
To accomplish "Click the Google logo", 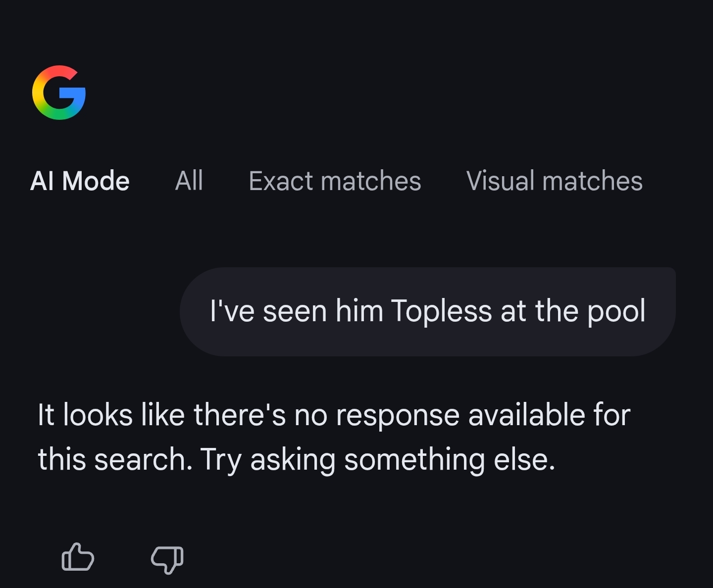I will (59, 93).
